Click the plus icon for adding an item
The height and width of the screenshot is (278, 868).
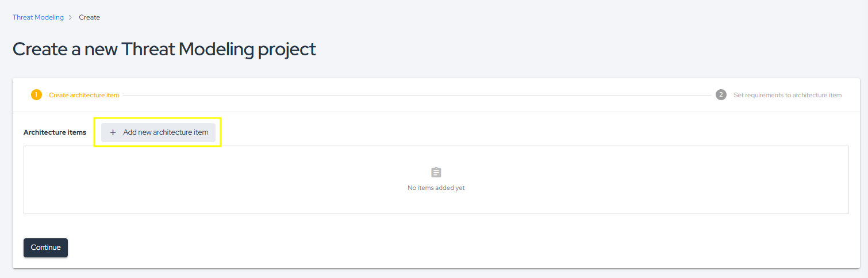point(113,132)
